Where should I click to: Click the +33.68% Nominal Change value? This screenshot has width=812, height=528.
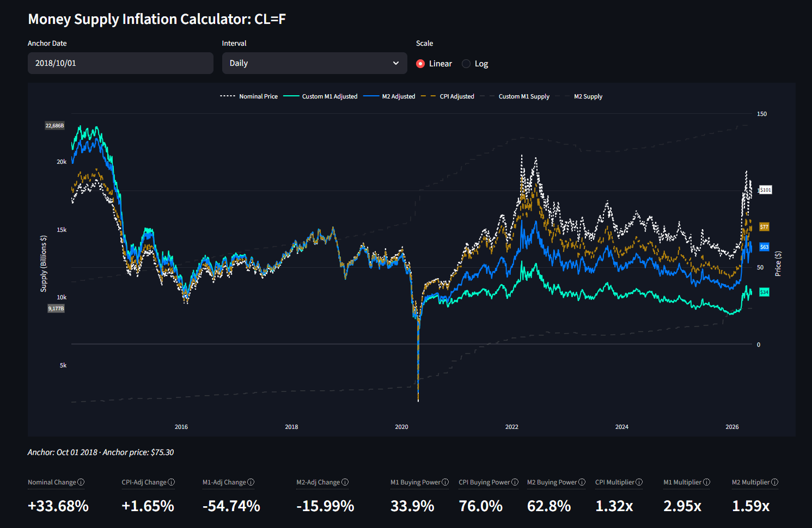click(58, 506)
